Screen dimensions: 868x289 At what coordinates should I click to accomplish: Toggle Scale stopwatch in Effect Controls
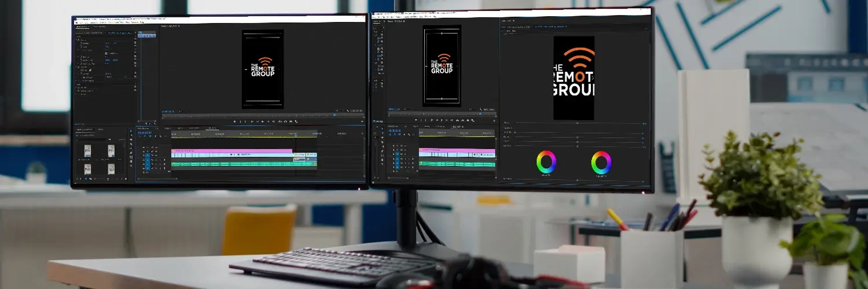81,46
